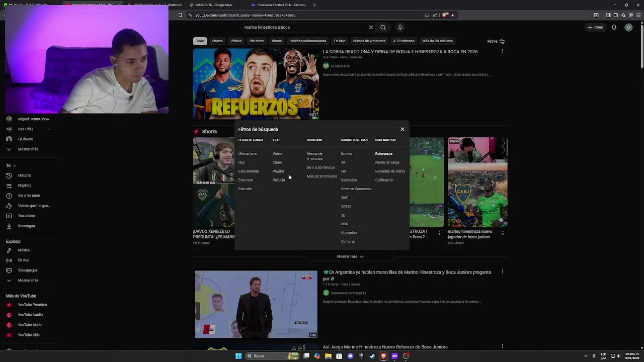
Task: Open YouTube Music link
Action: (30, 325)
